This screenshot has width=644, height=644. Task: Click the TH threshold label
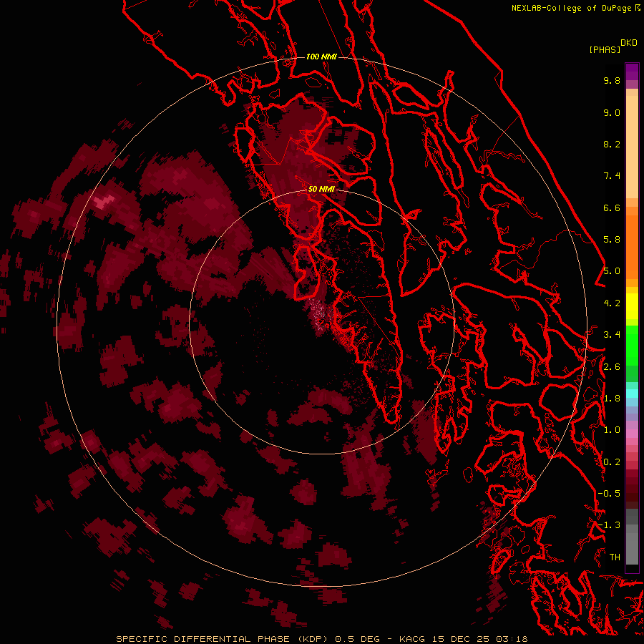point(615,557)
